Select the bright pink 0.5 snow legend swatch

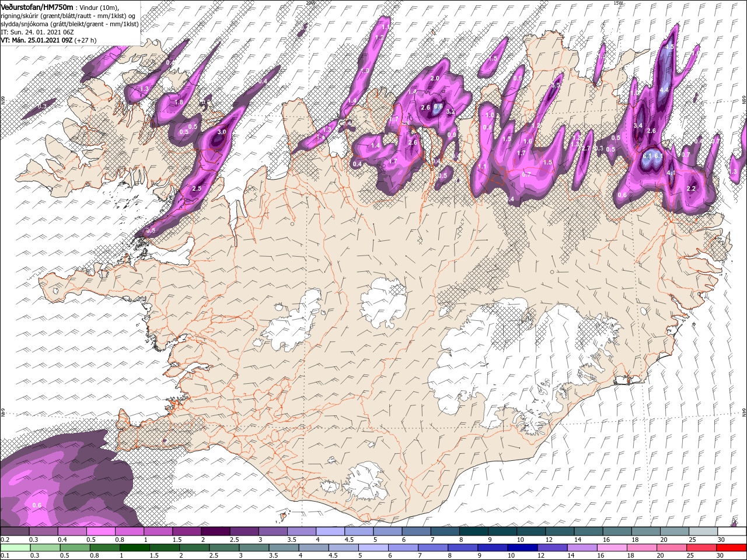click(100, 531)
